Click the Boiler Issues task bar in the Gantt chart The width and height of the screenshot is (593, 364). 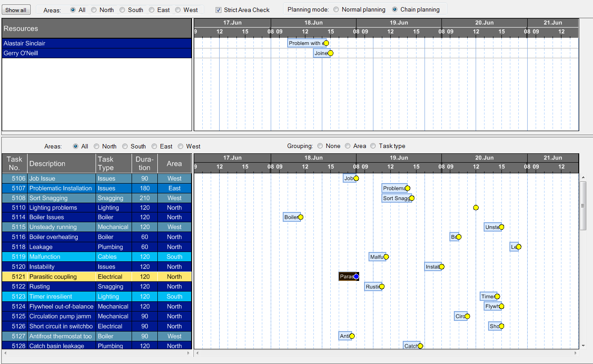point(291,217)
